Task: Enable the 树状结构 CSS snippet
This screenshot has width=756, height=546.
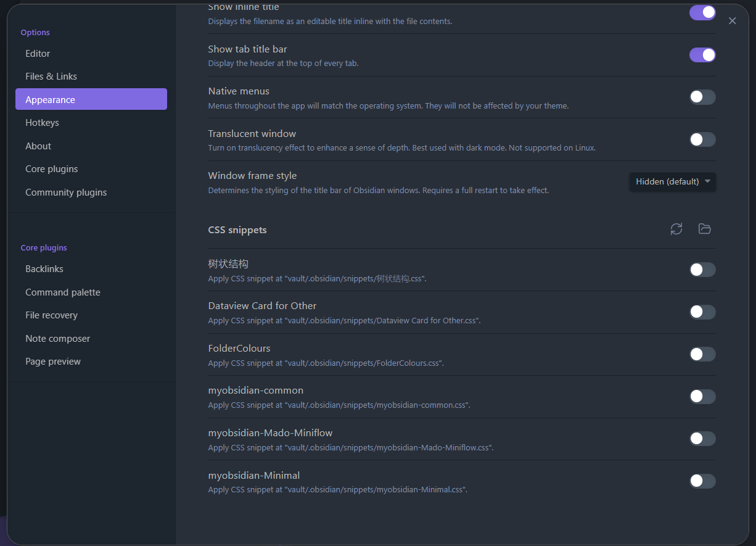Action: (702, 270)
